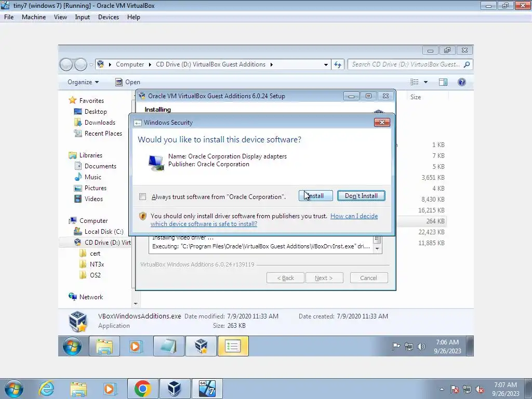The width and height of the screenshot is (532, 399).
Task: Click guest tray Action Center flag
Action: pos(396,347)
